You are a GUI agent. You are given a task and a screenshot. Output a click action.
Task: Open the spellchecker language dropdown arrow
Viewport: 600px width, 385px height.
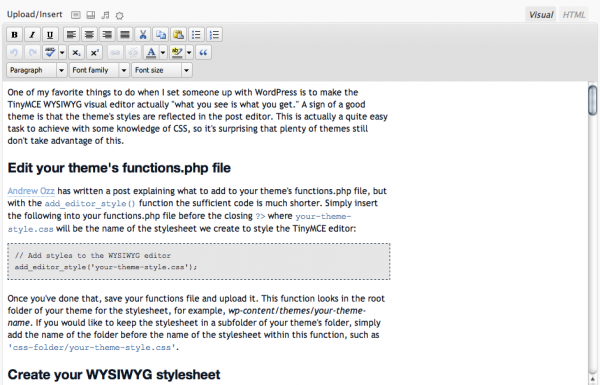point(62,52)
